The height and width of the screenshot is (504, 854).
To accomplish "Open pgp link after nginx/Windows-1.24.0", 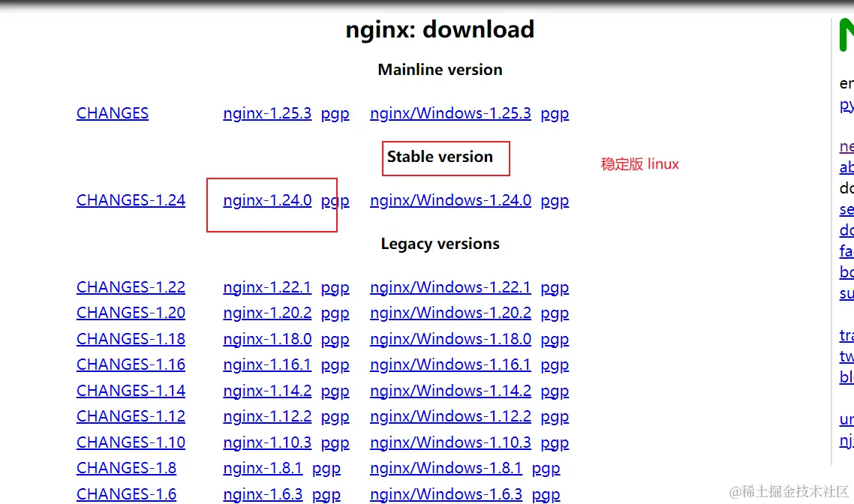I will coord(555,201).
